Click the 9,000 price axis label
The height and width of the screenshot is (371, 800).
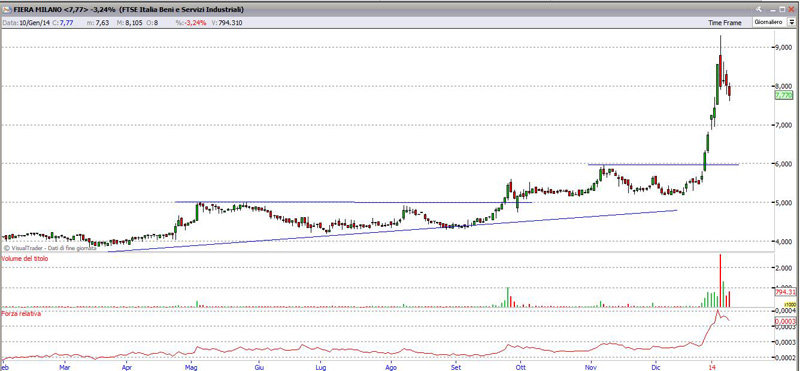[x=783, y=47]
